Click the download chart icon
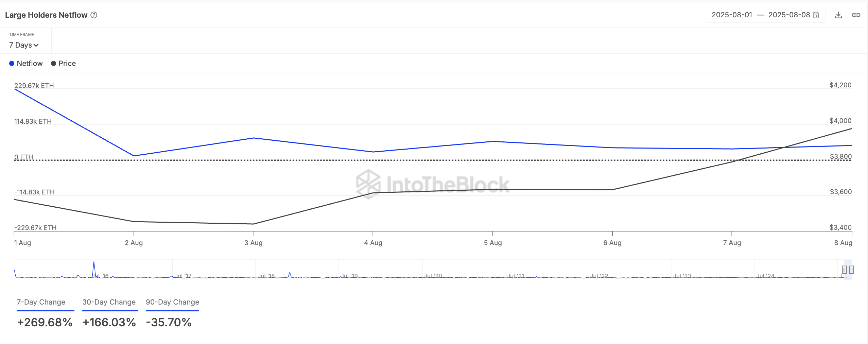This screenshot has width=868, height=344. coord(838,15)
